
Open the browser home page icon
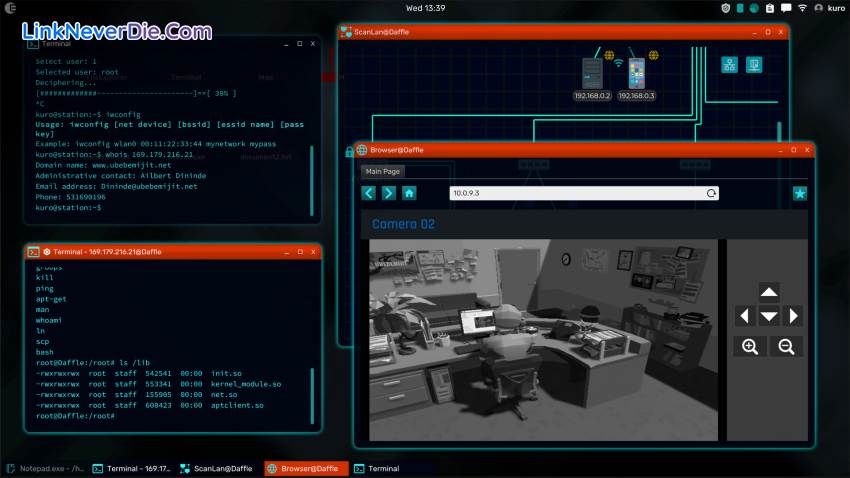pyautogui.click(x=409, y=193)
